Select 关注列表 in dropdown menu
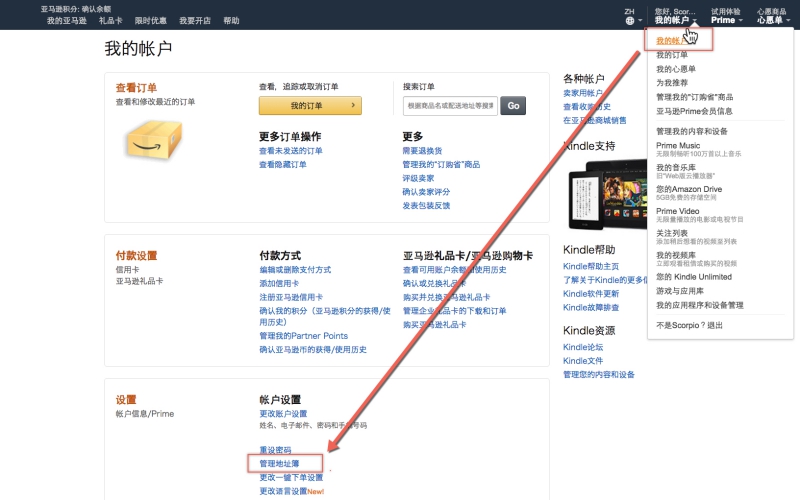Screen dimensions: 800x500 click(671, 233)
